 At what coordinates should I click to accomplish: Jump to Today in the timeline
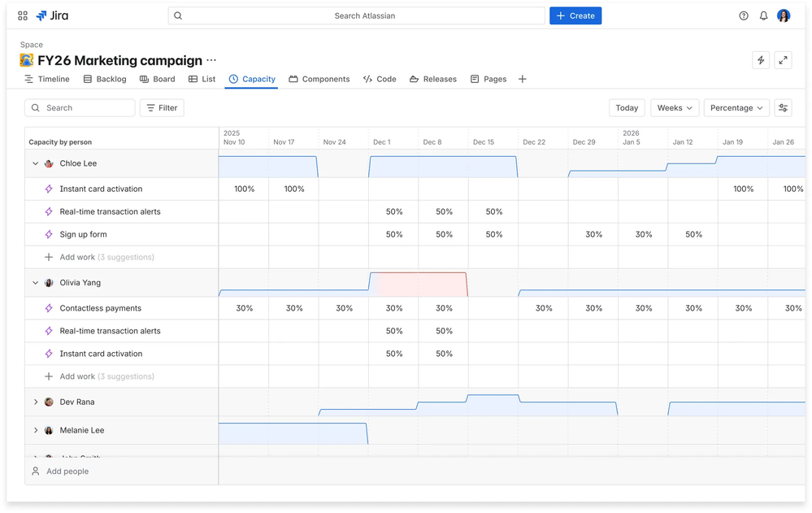click(627, 108)
